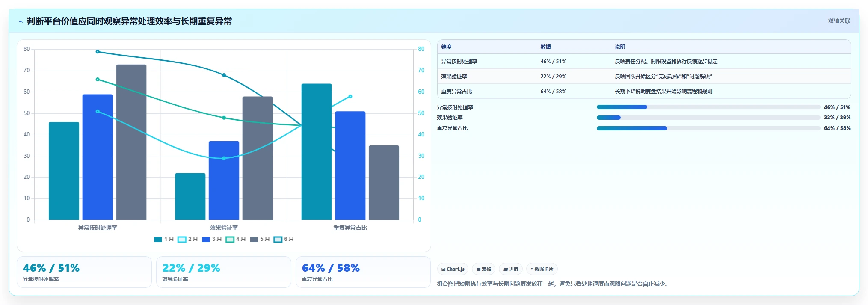Click the description starting 反映团队开始区分
This screenshot has width=868, height=305.
[x=664, y=77]
